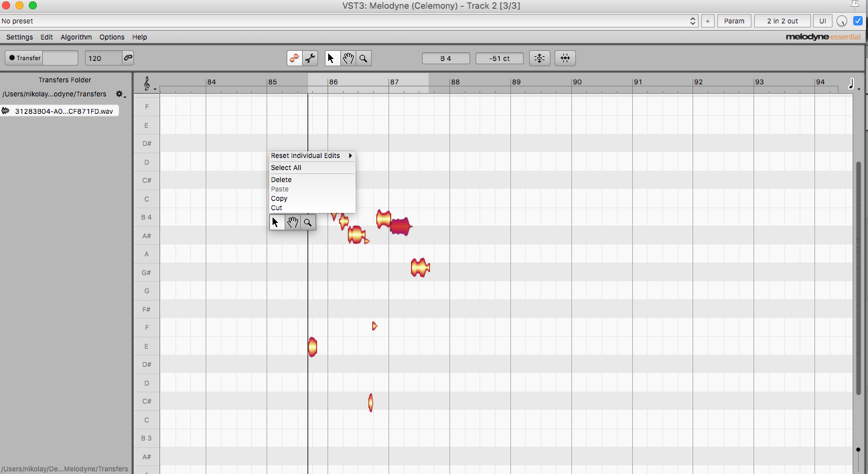868x474 pixels.
Task: Choose the magnifier zoom tool in toolbar
Action: click(x=363, y=58)
